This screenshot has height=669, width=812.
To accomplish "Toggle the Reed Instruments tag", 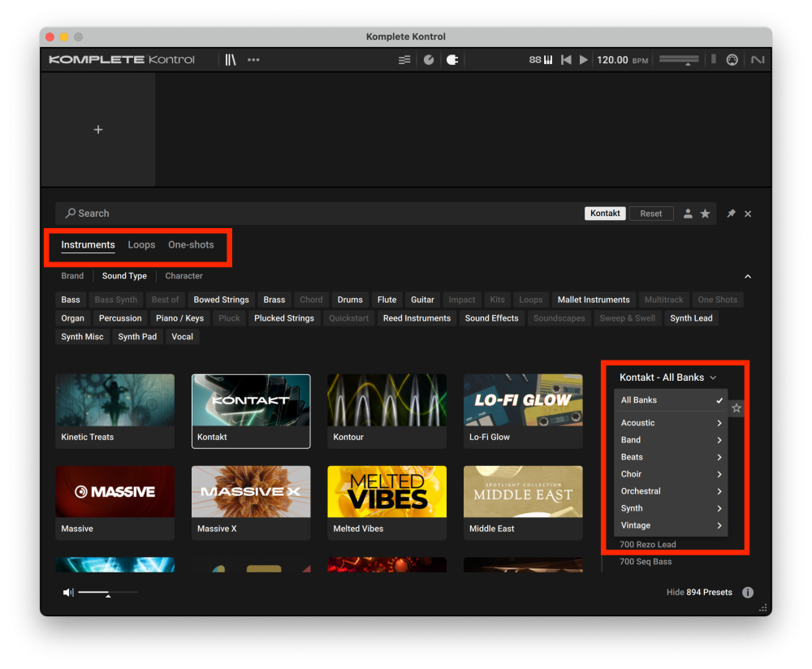I will (x=417, y=318).
